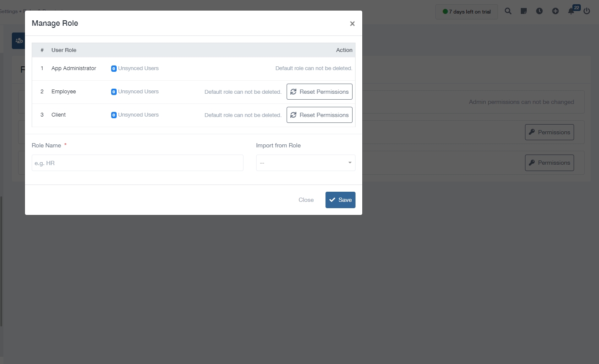Click the manage role users icon button
Image resolution: width=599 pixels, height=364 pixels.
coord(19,41)
